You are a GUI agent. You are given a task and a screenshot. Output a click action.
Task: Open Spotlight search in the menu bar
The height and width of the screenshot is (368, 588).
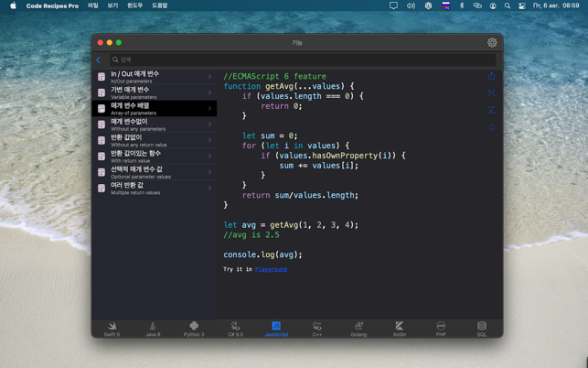click(507, 5)
